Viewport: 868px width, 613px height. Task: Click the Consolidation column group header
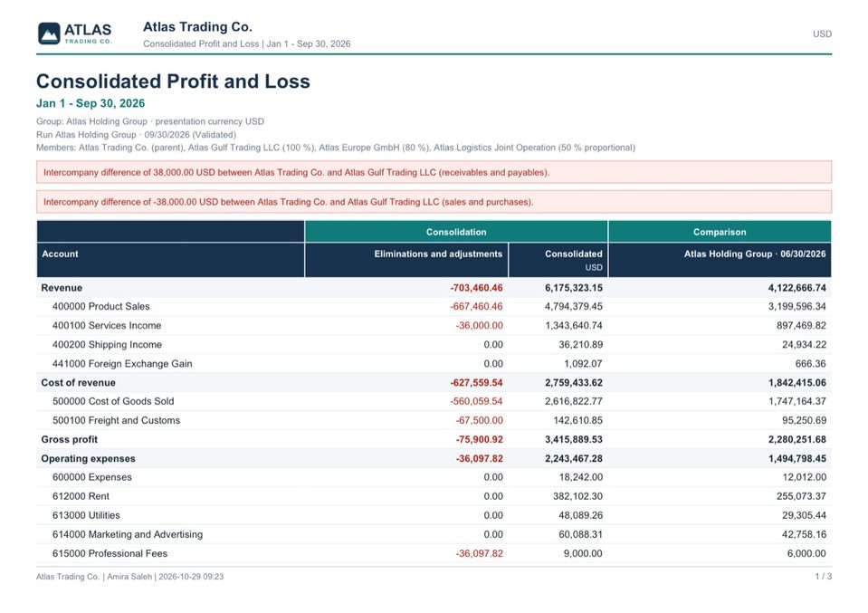pos(456,232)
